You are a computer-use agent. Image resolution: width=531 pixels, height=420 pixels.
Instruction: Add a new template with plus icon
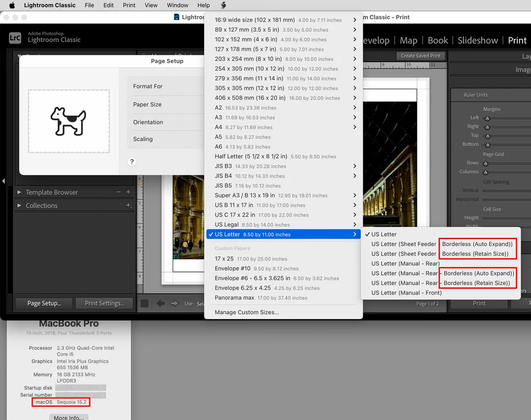click(128, 192)
